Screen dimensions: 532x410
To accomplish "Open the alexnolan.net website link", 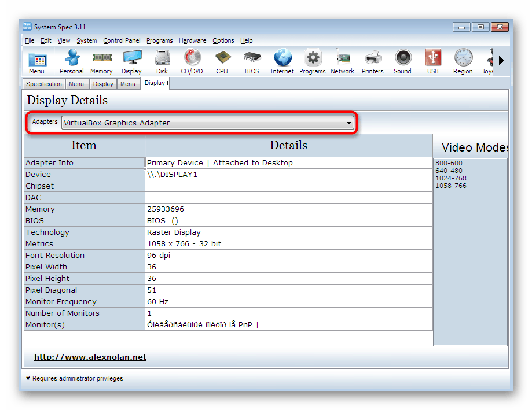I will (90, 357).
